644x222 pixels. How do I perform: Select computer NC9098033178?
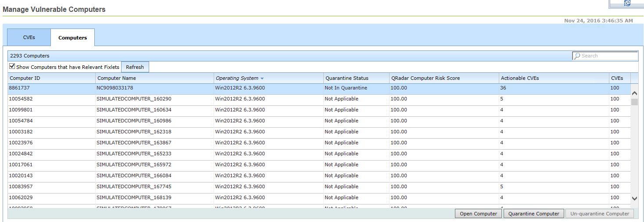114,88
